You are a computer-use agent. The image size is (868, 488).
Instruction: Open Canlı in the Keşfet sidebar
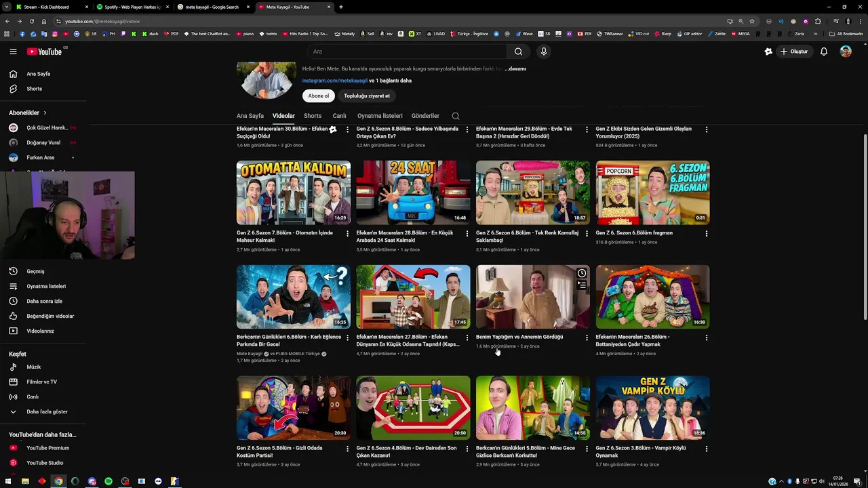pos(33,396)
